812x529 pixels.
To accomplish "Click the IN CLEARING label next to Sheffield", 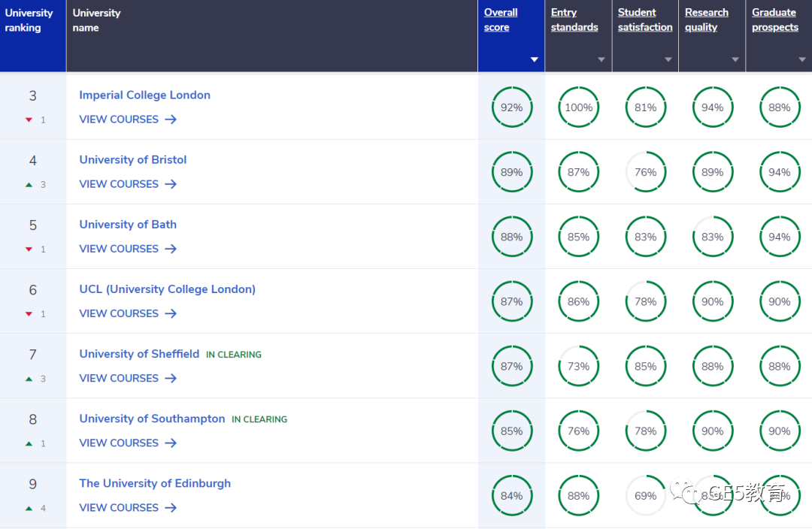I will pos(234,355).
